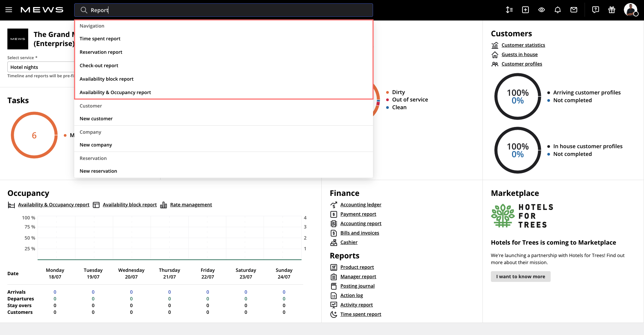Select Check-out report from search results
This screenshot has height=335, width=644.
[99, 66]
